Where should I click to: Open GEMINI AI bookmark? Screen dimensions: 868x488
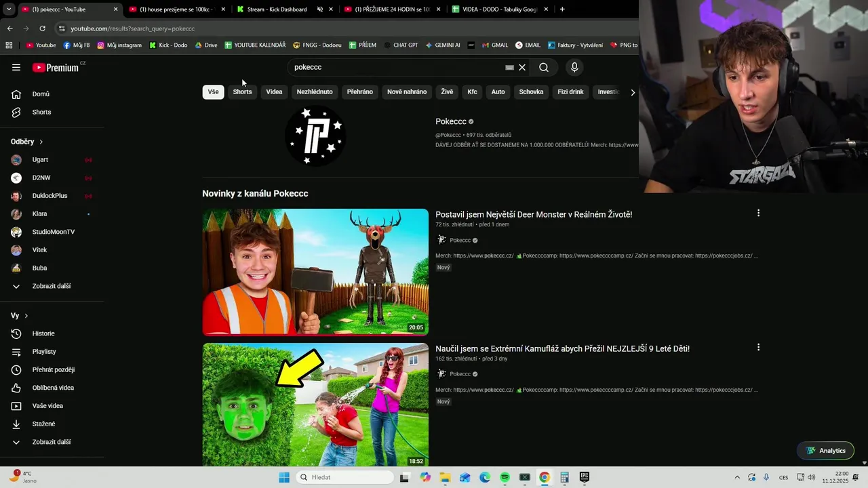[x=443, y=45]
